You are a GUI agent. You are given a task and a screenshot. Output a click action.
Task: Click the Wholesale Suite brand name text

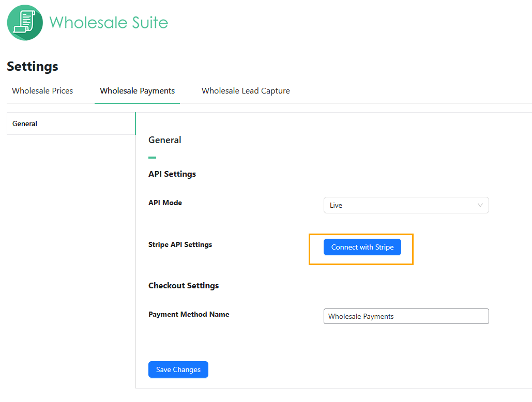[109, 23]
